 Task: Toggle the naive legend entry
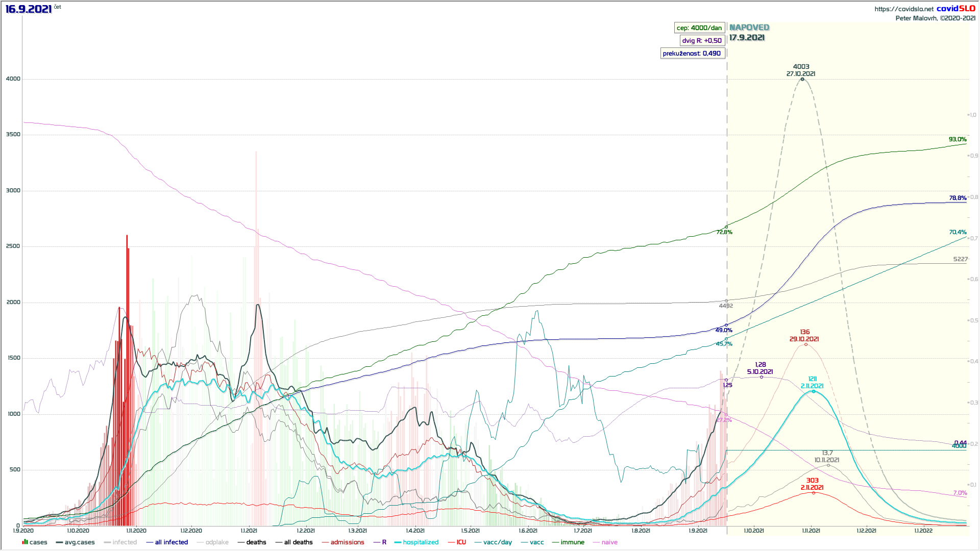(x=609, y=542)
